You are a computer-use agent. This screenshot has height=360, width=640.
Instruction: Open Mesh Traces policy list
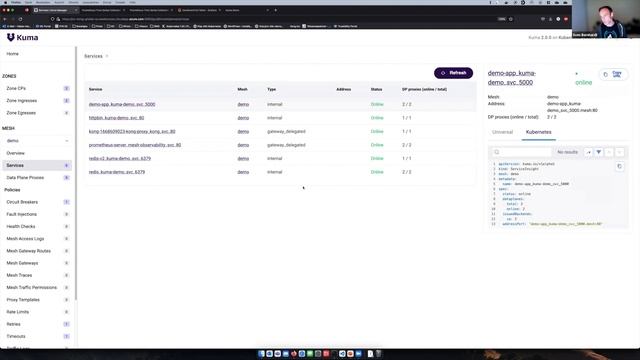19,276
